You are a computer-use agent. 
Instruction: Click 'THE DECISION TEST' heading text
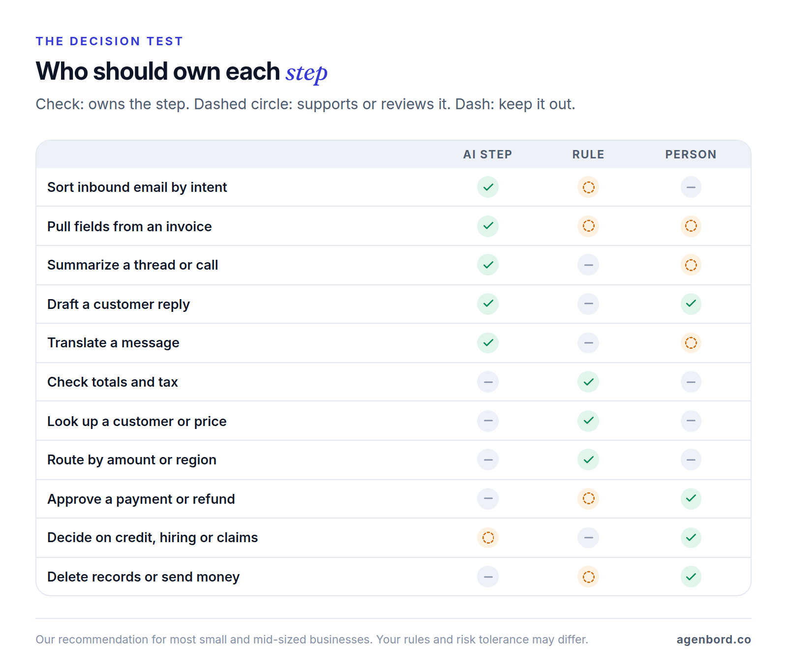[109, 41]
